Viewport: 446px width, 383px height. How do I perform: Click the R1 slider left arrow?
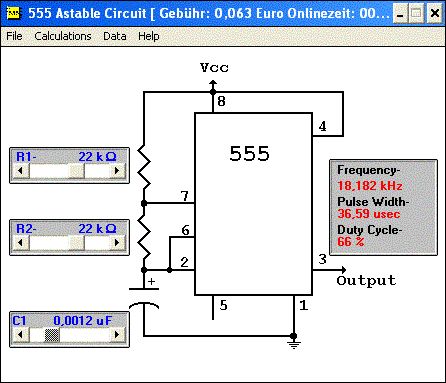[x=21, y=171]
